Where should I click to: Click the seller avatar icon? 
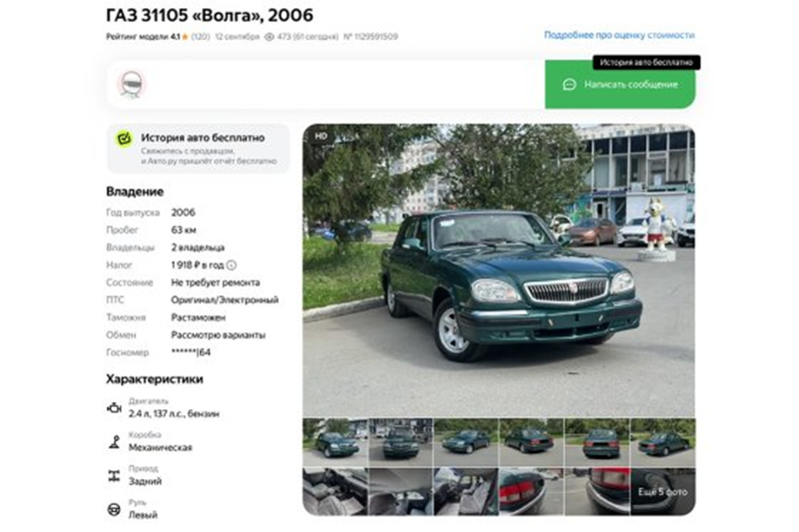click(132, 84)
